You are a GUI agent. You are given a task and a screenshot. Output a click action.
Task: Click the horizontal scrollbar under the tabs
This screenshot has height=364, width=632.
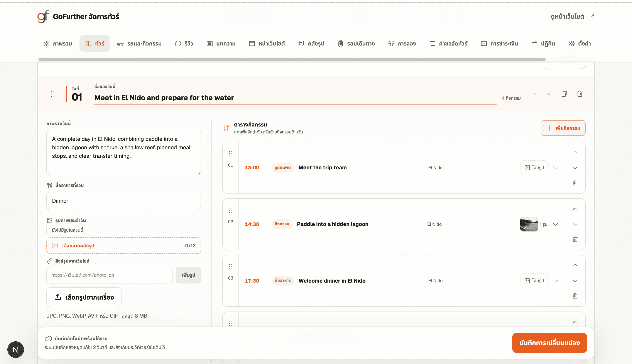click(292, 59)
